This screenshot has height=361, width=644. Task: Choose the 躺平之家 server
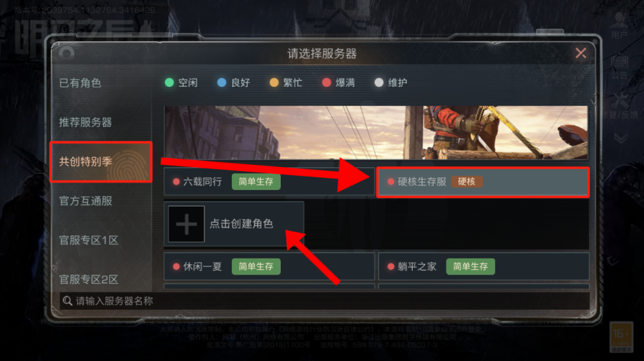click(x=484, y=267)
